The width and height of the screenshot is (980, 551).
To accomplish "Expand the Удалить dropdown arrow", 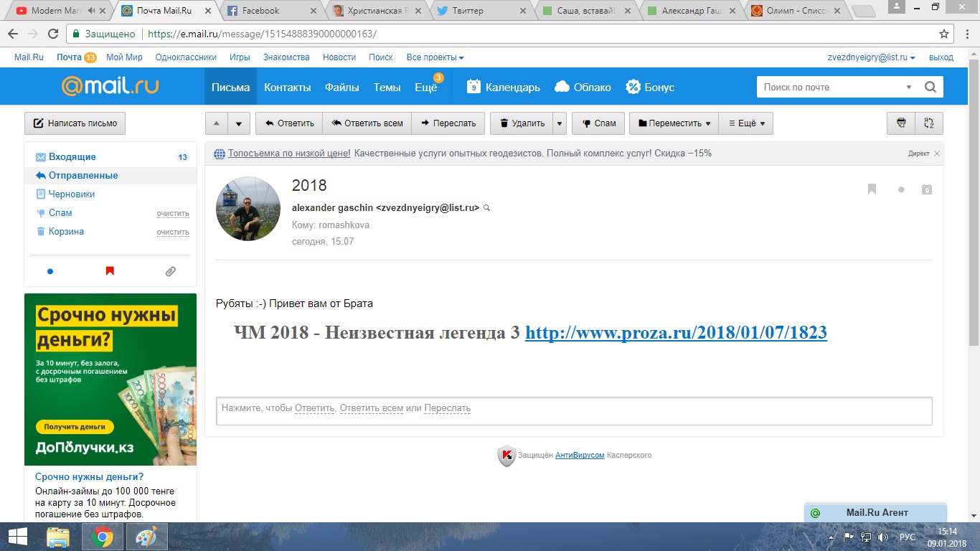I will [x=560, y=123].
